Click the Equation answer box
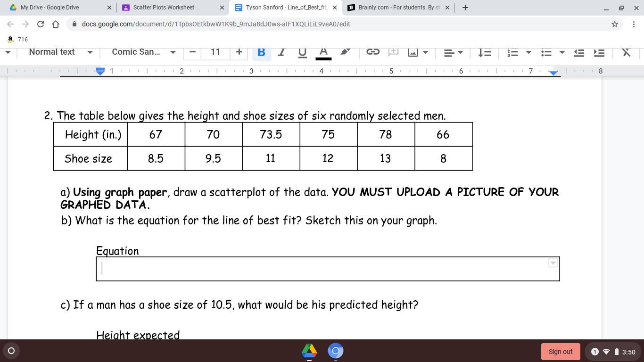The width and height of the screenshot is (644, 362). click(328, 269)
